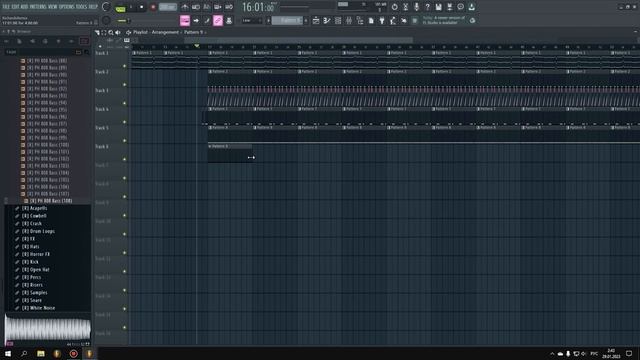Click the view news chat bubble icon
Image resolution: width=640 pixels, height=360 pixels.
pyautogui.click(x=460, y=7)
